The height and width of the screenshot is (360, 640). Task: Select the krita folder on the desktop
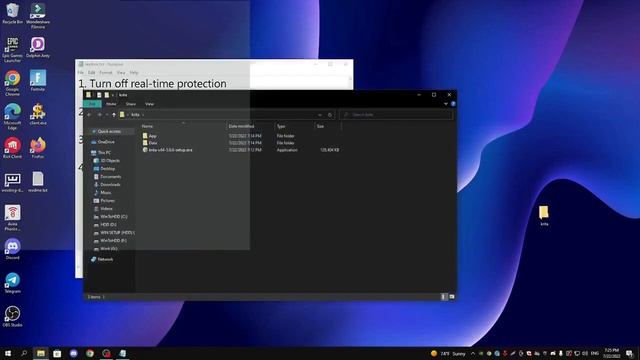click(544, 216)
